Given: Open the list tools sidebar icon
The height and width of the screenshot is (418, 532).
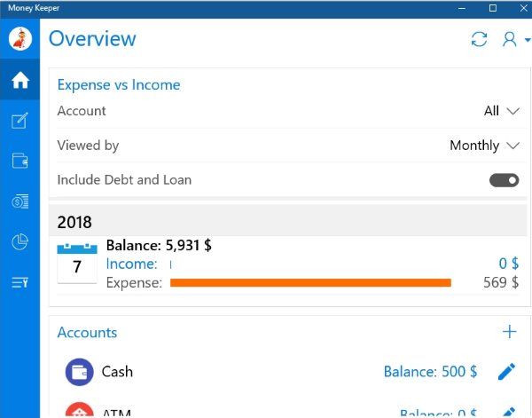Looking at the screenshot, I should (x=20, y=282).
